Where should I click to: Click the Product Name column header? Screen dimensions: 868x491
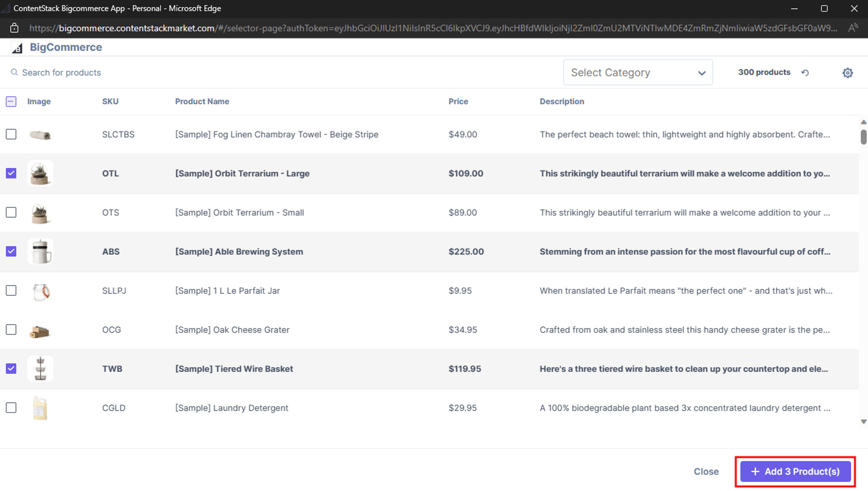pyautogui.click(x=202, y=102)
